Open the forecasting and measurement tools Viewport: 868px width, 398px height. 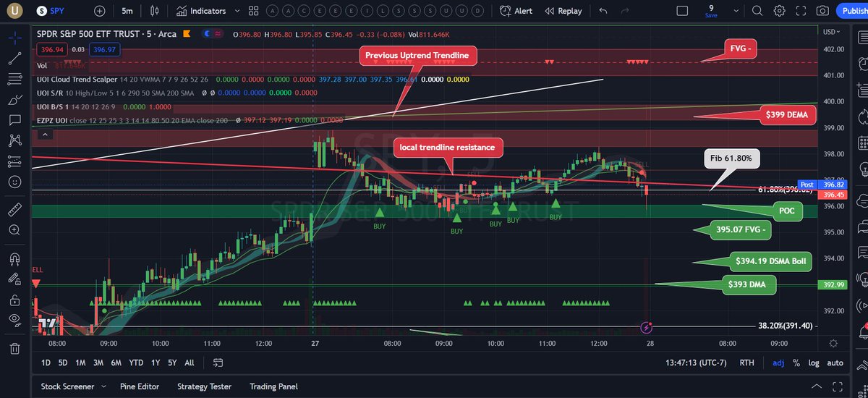[14, 161]
